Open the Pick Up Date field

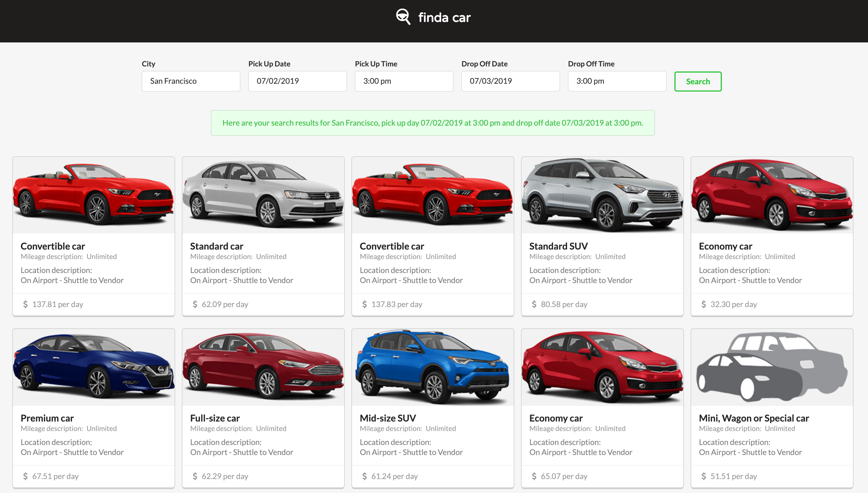click(297, 81)
